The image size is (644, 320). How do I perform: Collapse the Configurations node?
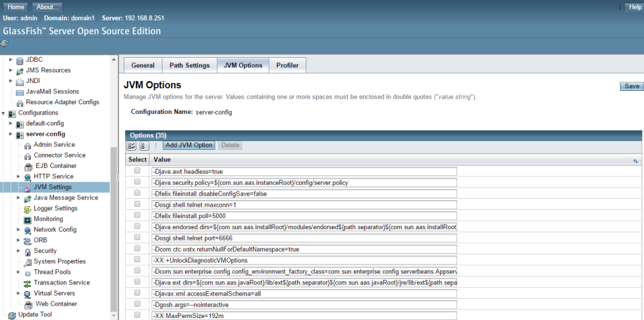3,113
